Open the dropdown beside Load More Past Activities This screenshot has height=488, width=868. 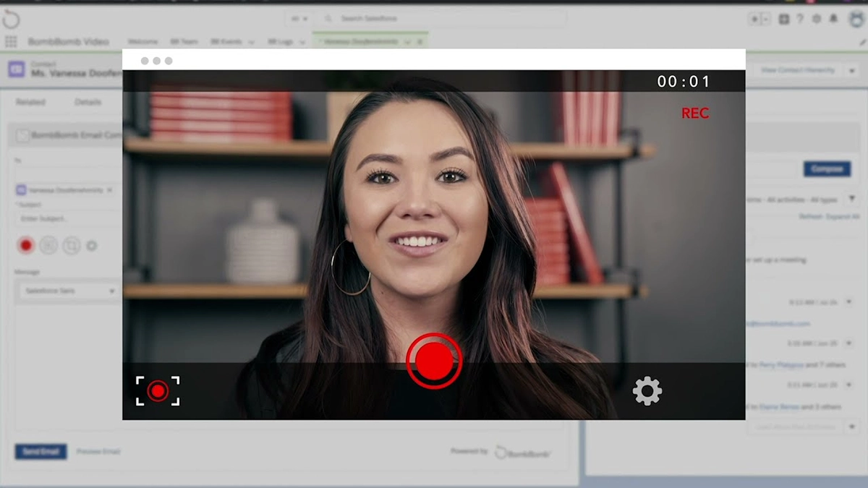click(852, 427)
